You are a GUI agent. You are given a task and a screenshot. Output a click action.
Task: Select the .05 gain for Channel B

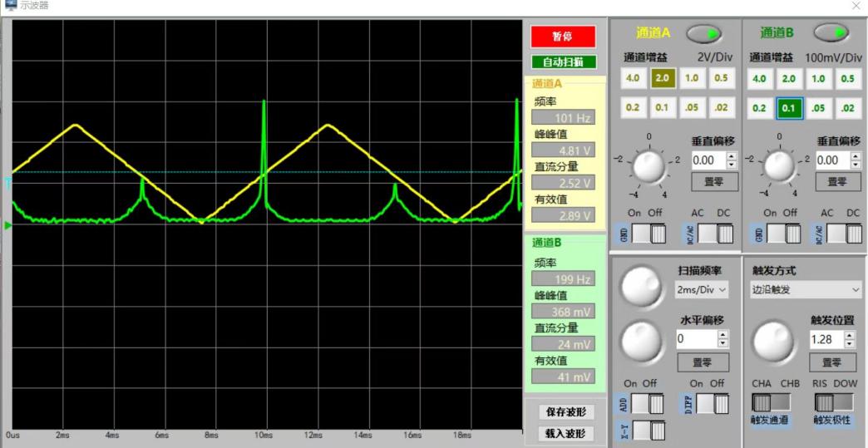point(819,109)
